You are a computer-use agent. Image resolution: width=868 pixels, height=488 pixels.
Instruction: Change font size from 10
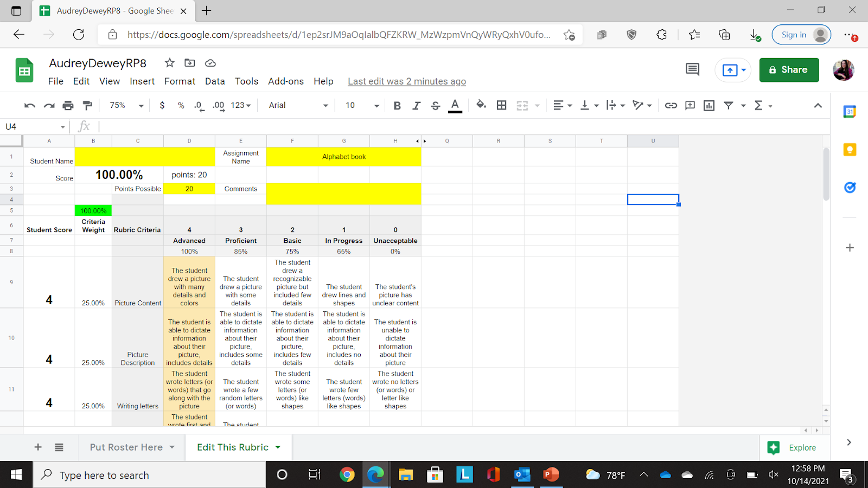[362, 105]
